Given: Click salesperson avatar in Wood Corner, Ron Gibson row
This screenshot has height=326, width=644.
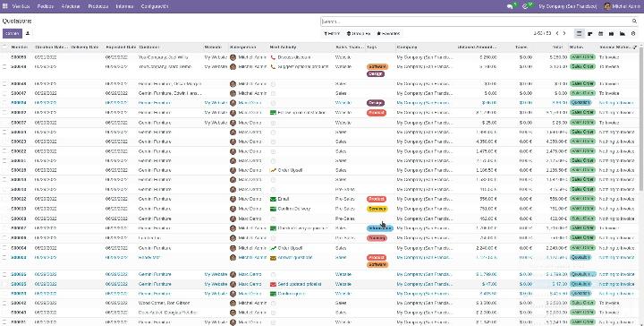Looking at the screenshot, I should [233, 303].
